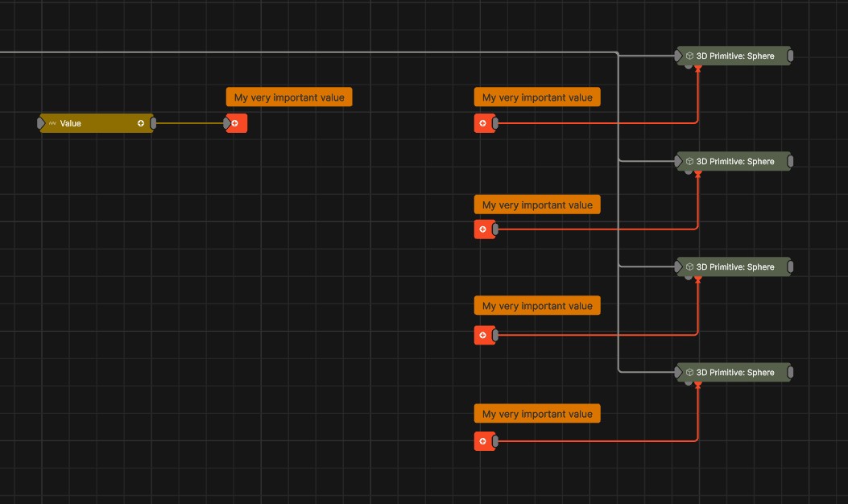Click the left input port of the top Sphere node
The height and width of the screenshot is (504, 848).
(x=678, y=56)
